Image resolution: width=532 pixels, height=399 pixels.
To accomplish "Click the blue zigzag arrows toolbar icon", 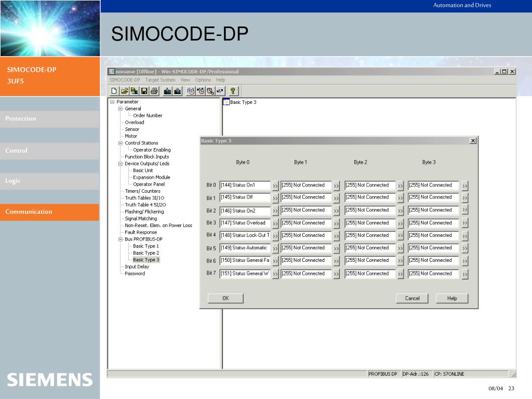I will tap(220, 91).
